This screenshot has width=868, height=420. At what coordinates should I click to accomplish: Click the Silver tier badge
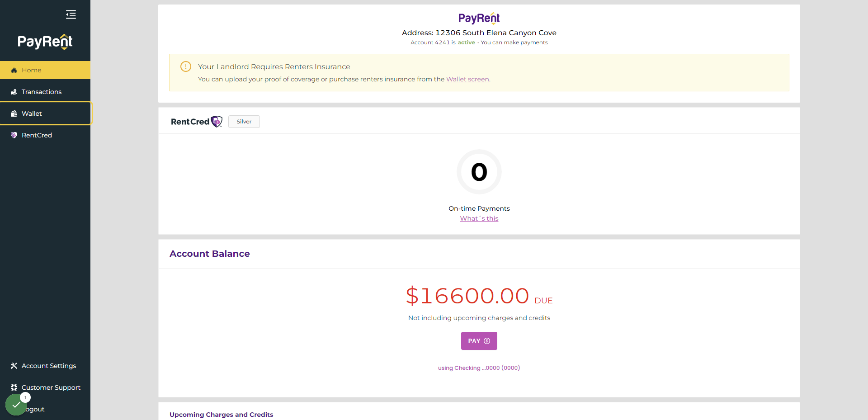coord(244,122)
